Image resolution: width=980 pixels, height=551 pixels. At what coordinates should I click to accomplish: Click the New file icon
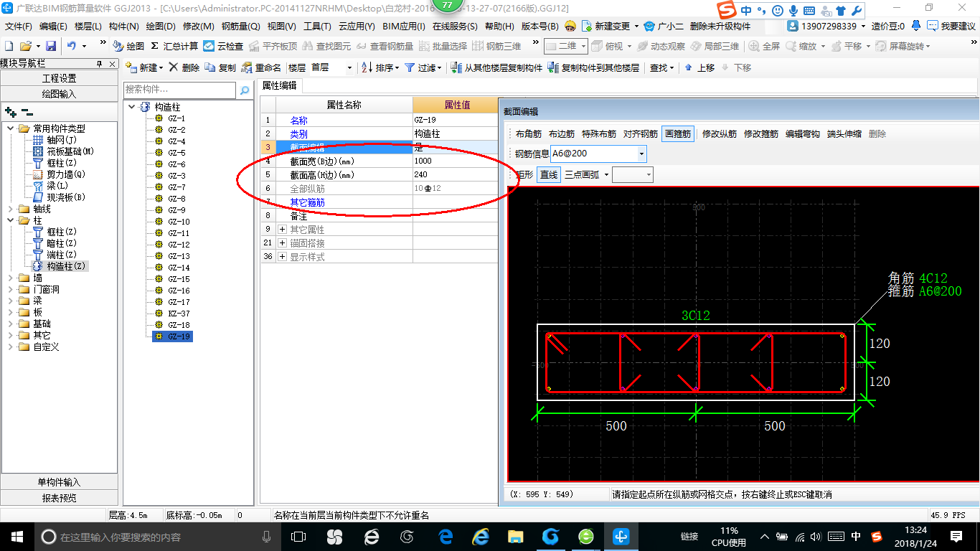(9, 46)
